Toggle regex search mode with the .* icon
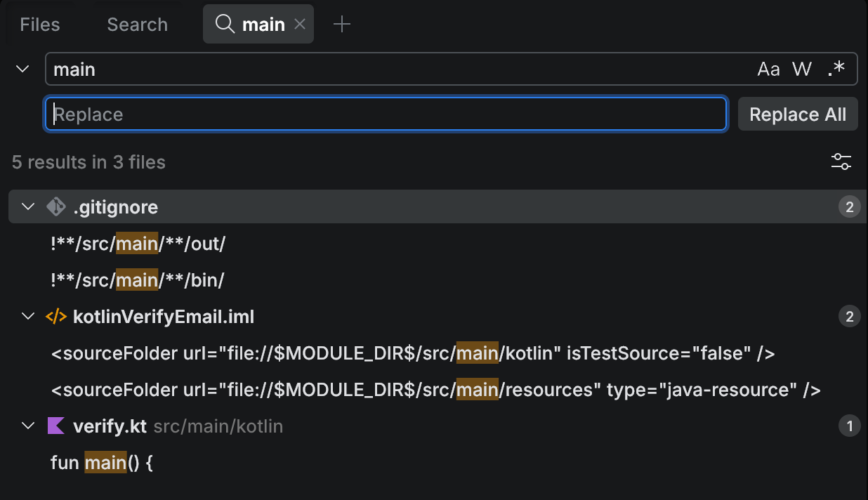This screenshot has height=500, width=868. coord(836,68)
